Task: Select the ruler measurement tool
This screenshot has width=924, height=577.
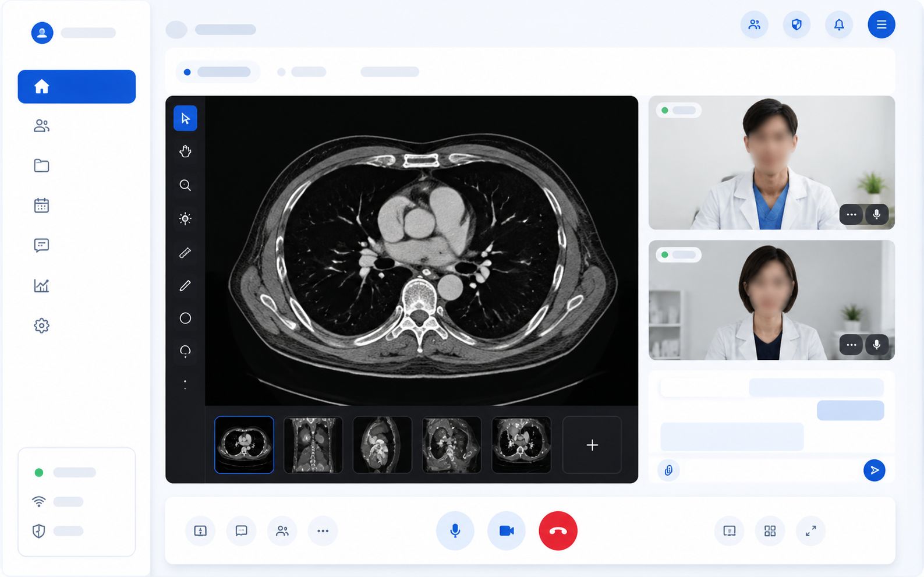Action: click(185, 253)
